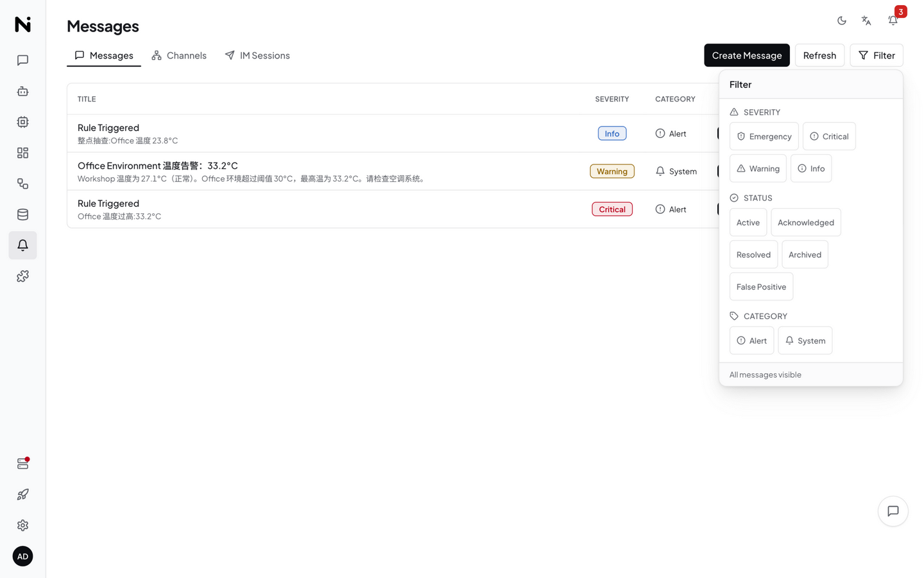Open Rule Triggered message with 23.8°C
Viewport: 924px width, 578px height.
click(x=393, y=134)
